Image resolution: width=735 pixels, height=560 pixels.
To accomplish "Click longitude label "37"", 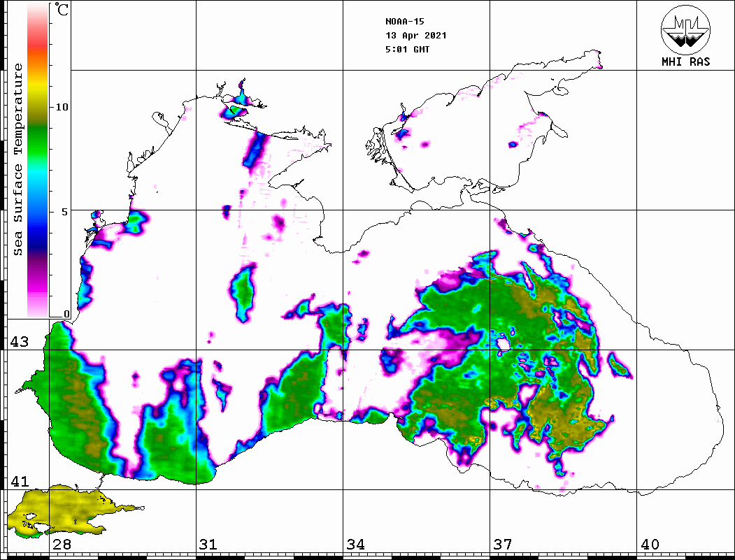I will [x=503, y=545].
